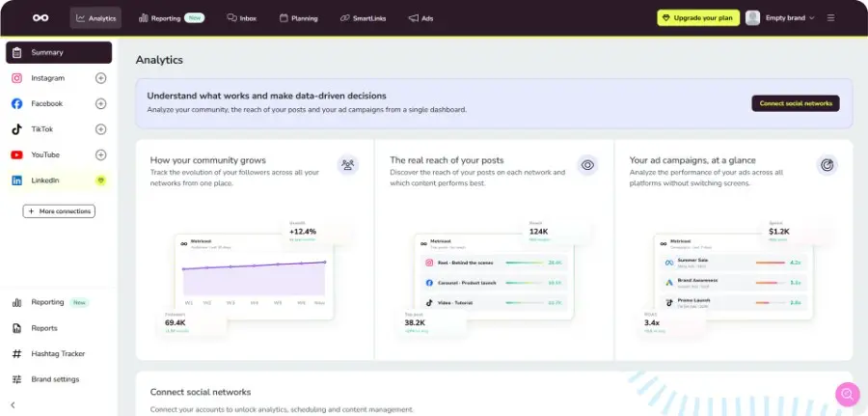
Task: Click the Brand Awareness campaign row
Action: pyautogui.click(x=734, y=283)
